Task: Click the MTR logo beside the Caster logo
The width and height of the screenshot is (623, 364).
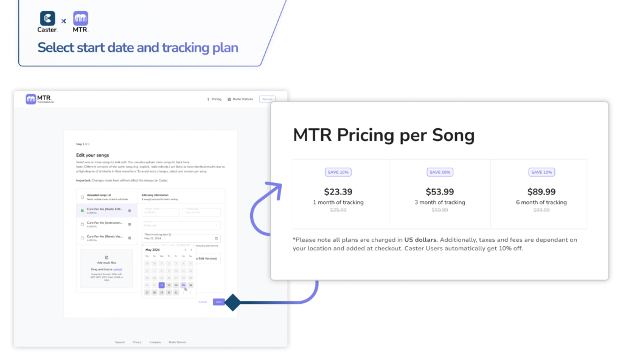Action: (81, 22)
